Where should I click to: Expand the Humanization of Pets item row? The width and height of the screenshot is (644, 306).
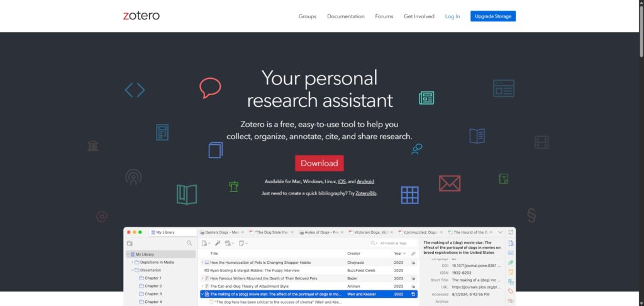202,263
